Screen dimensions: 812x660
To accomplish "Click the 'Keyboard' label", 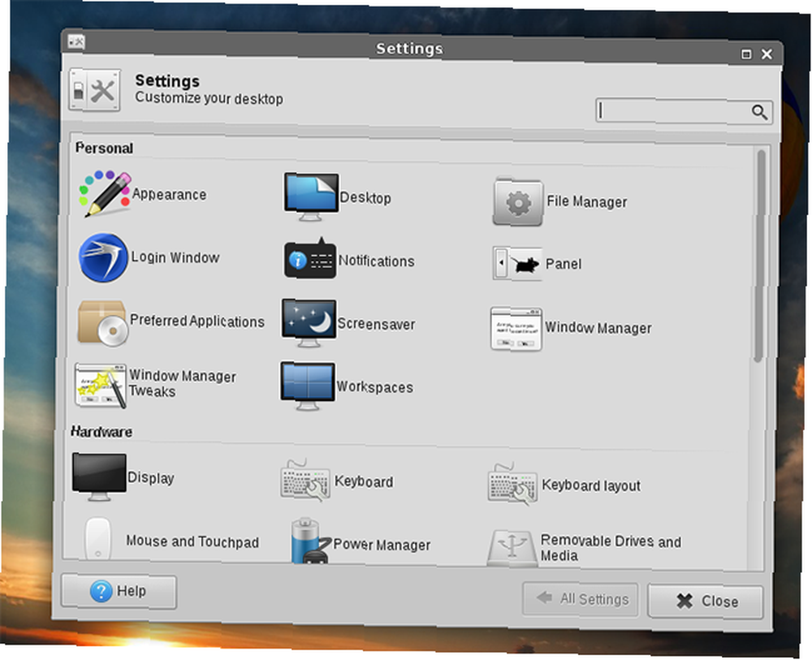I will (x=364, y=481).
